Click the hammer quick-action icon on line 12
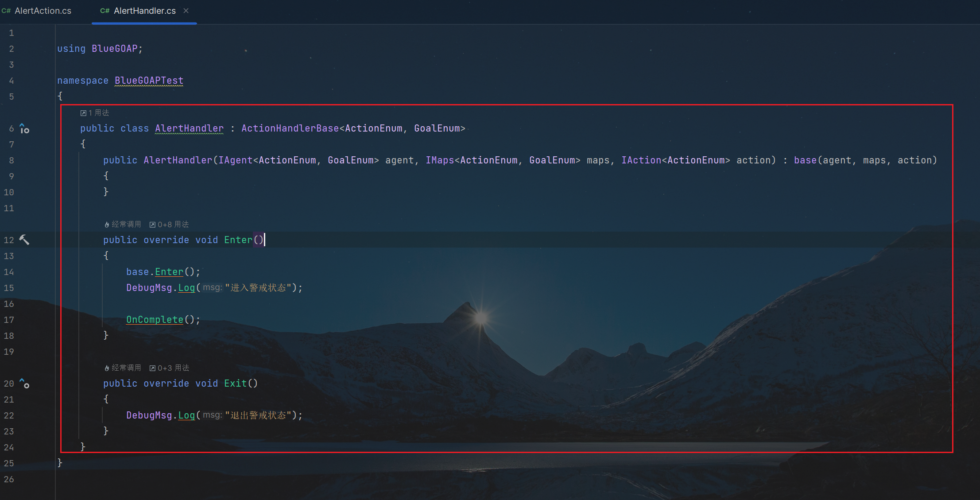Image resolution: width=980 pixels, height=500 pixels. click(24, 240)
